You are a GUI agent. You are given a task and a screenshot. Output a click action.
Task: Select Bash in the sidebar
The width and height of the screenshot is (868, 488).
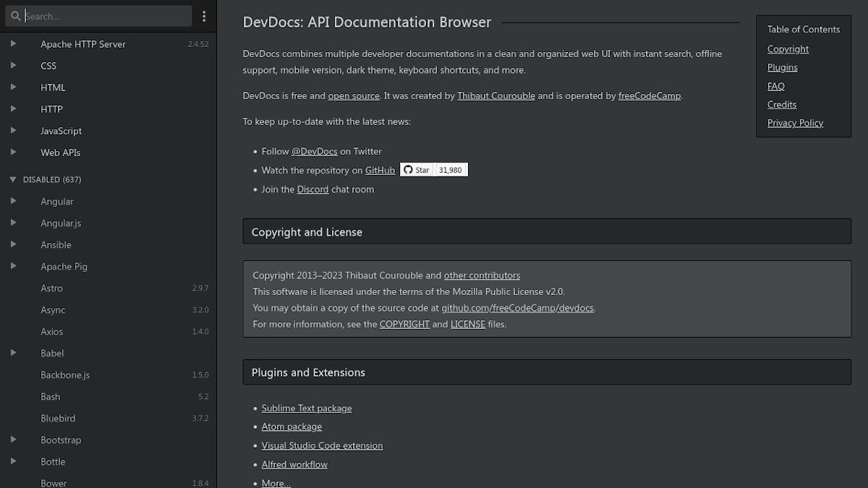[x=108, y=397]
